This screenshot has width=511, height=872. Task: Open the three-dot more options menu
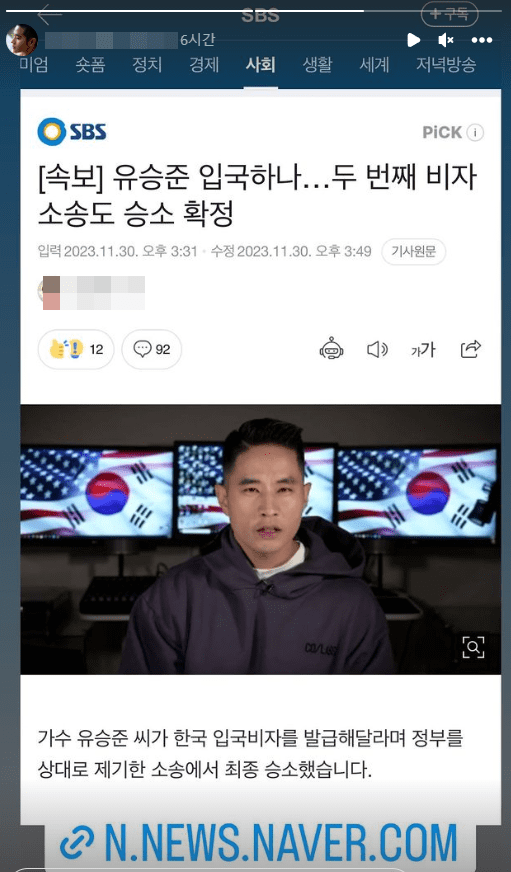[x=482, y=40]
